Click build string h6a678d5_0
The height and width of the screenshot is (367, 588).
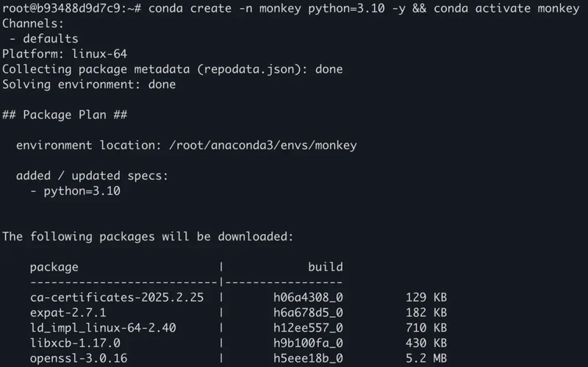(308, 313)
